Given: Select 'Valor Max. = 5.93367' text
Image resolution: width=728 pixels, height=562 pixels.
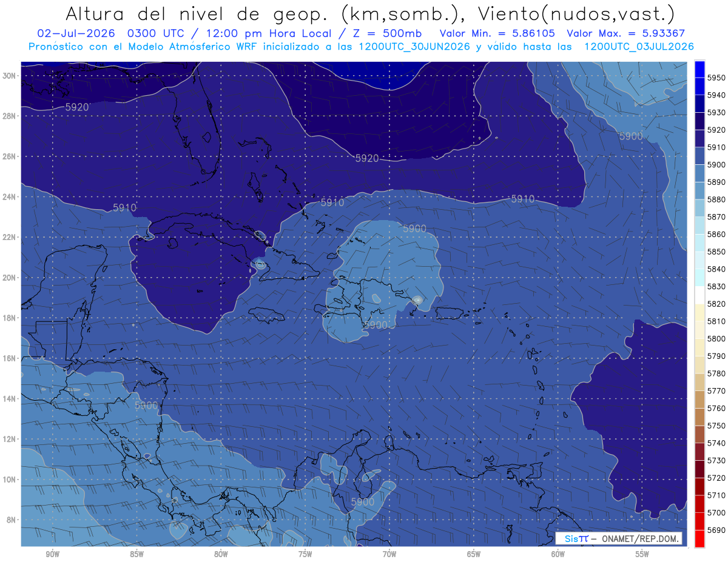Looking at the screenshot, I should pyautogui.click(x=625, y=33).
